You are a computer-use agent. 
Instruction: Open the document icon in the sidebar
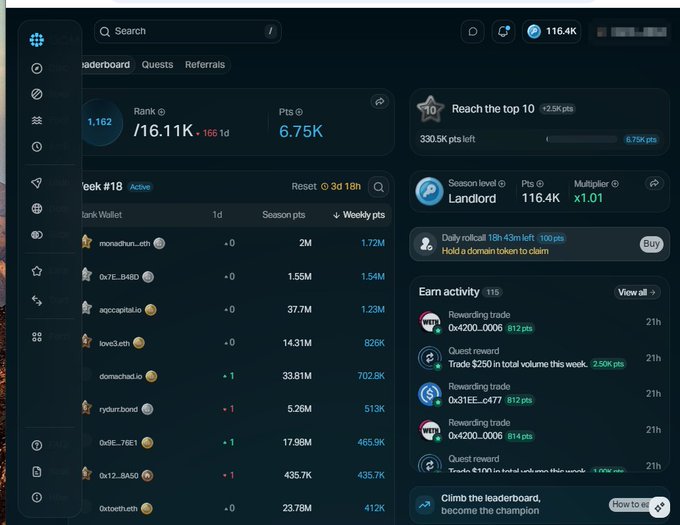tap(37, 472)
